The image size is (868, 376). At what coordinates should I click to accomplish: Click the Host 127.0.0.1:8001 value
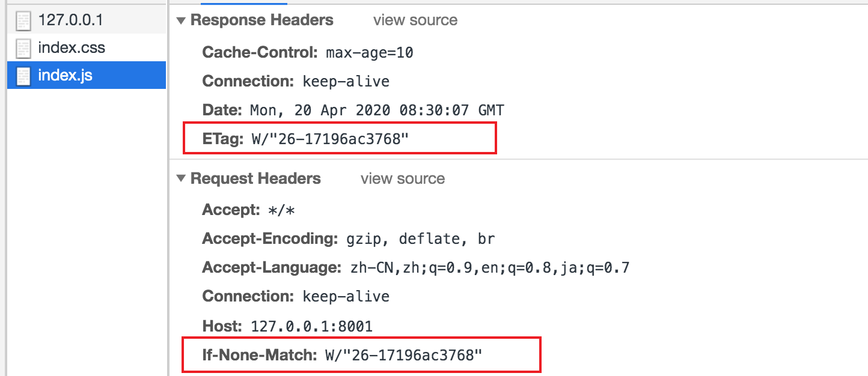pos(312,326)
